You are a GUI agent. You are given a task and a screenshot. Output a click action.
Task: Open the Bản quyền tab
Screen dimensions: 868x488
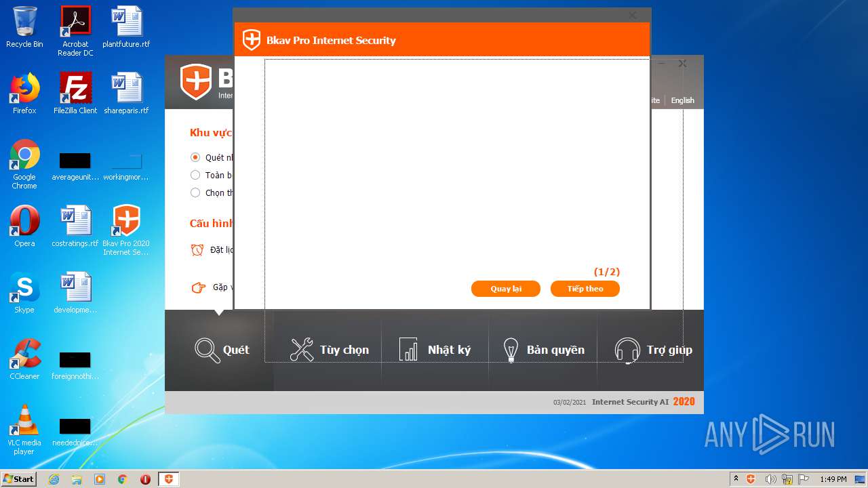543,350
